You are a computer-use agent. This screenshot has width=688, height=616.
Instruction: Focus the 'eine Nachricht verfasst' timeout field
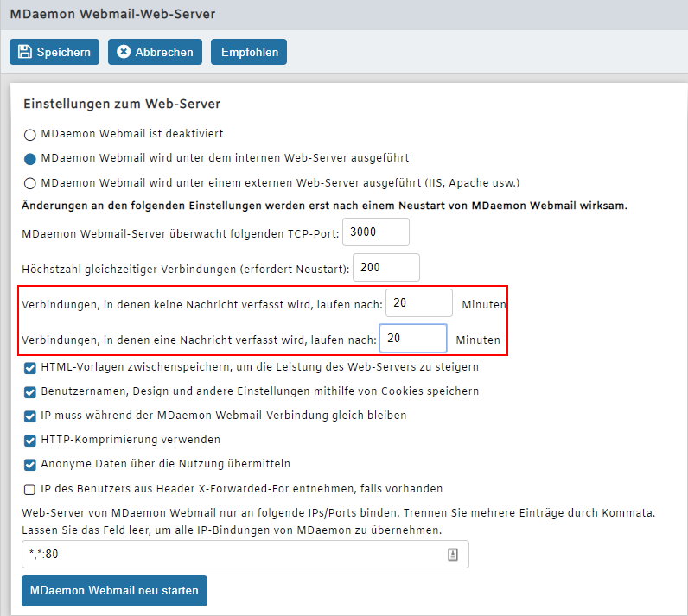pyautogui.click(x=413, y=339)
